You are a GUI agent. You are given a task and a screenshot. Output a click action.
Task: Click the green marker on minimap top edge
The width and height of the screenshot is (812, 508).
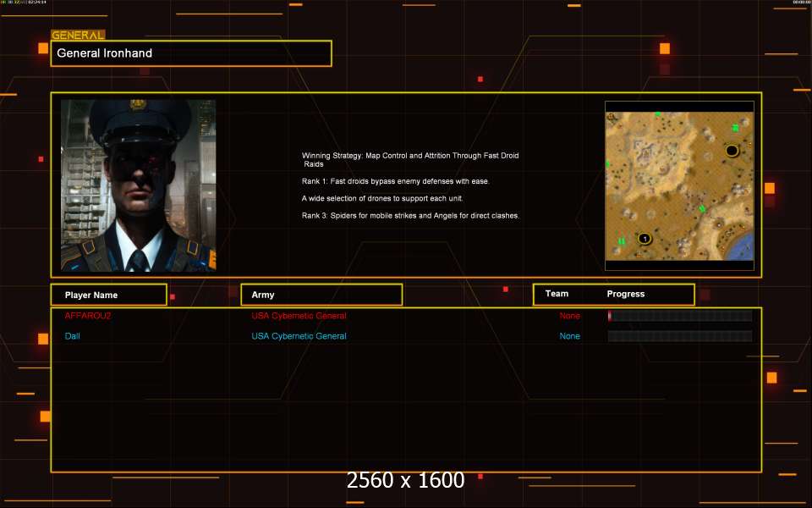657,113
